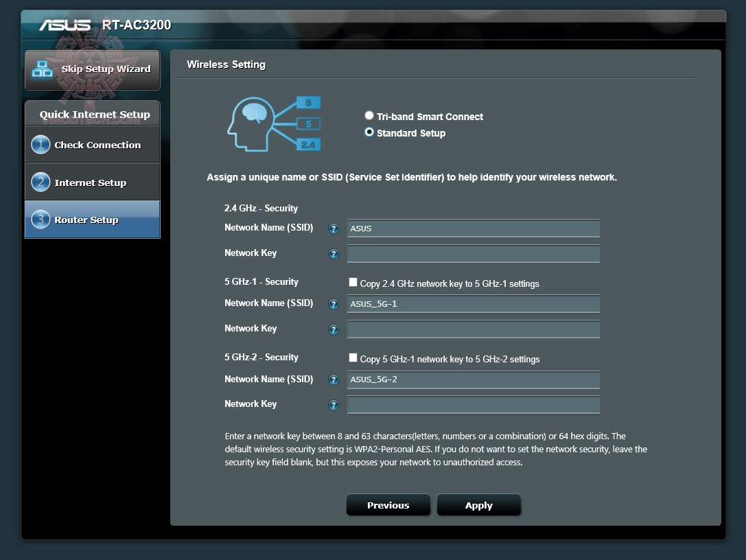This screenshot has height=560, width=746.
Task: Click help icon beside 2.4 GHz Network Name
Action: [x=334, y=229]
